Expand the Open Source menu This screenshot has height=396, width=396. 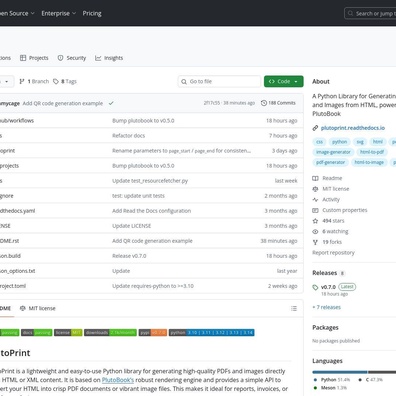17,13
